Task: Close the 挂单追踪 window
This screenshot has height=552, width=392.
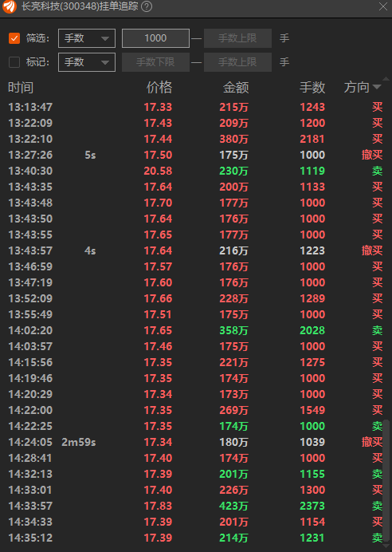Action: pyautogui.click(x=383, y=6)
